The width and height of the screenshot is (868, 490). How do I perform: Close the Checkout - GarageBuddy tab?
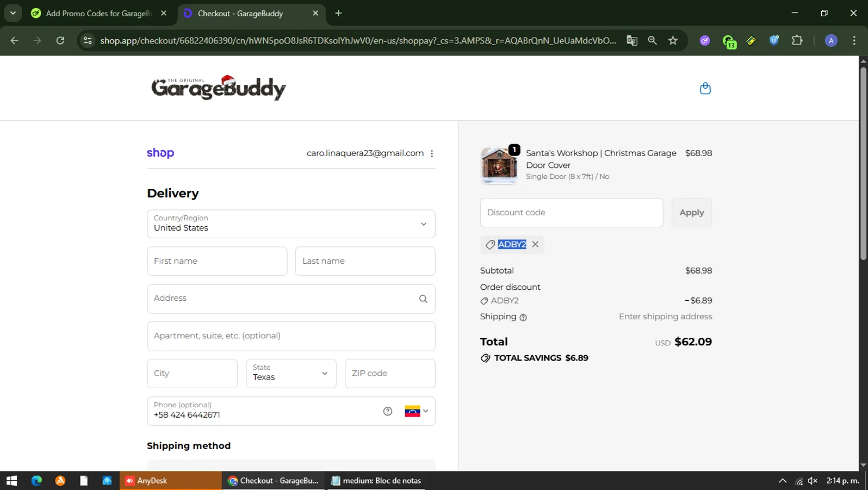pos(315,13)
